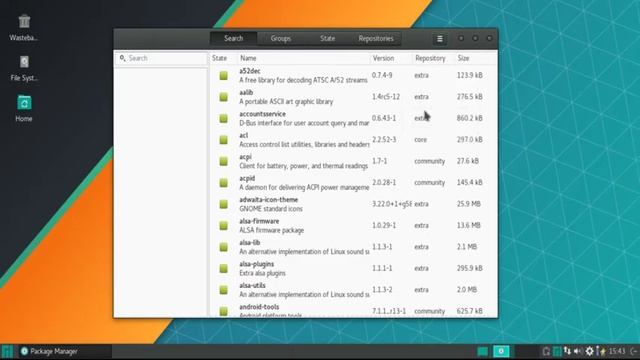The height and width of the screenshot is (360, 640).
Task: Click the 'core' repository cell for acl
Action: pos(420,140)
